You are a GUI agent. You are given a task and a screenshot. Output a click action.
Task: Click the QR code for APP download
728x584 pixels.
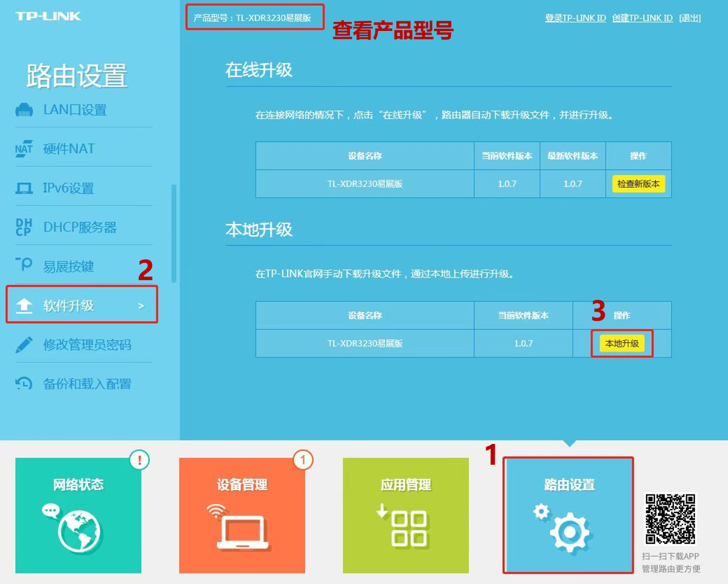[670, 519]
